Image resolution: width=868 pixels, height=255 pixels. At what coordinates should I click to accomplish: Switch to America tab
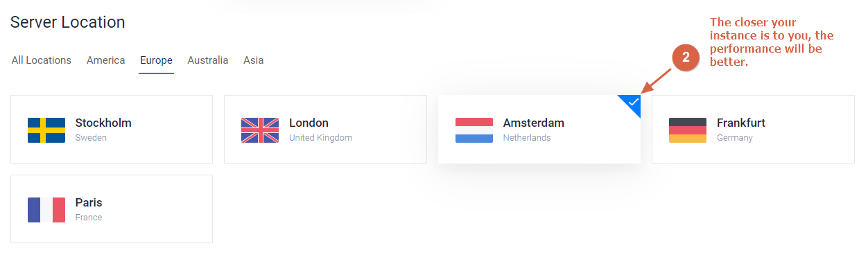click(106, 60)
